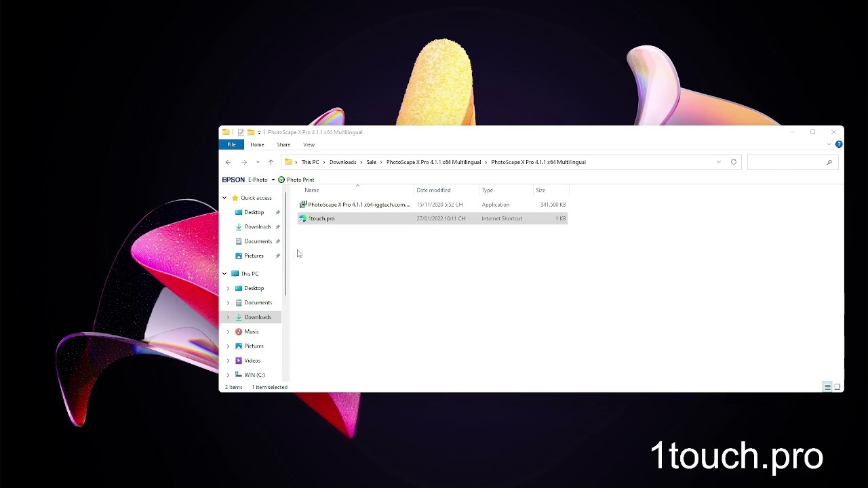The height and width of the screenshot is (488, 868).
Task: Expand the WIN (C:) drive node
Action: [x=228, y=375]
